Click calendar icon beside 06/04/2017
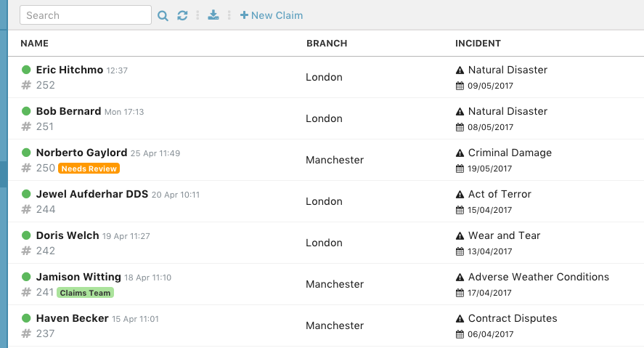Viewport: 644px width, 348px height. [460, 334]
